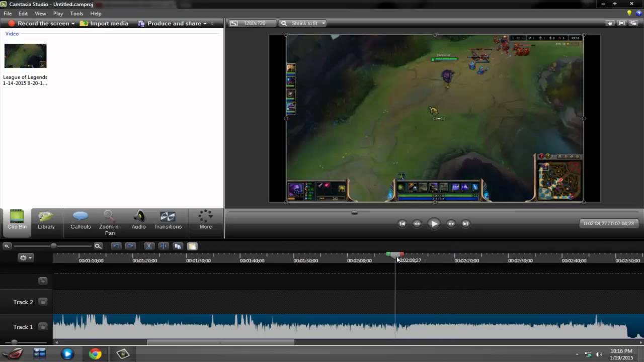
Task: Cut the selection with scissors tool
Action: (x=149, y=246)
